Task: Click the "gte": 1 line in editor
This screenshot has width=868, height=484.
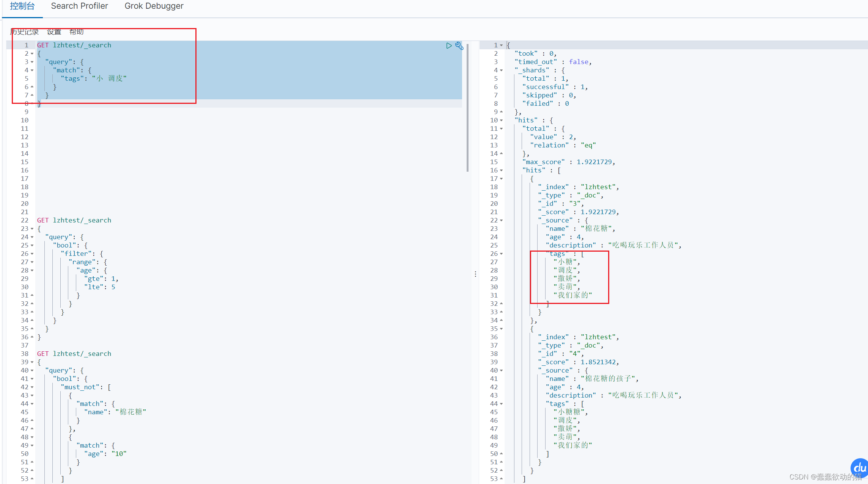Action: tap(101, 279)
